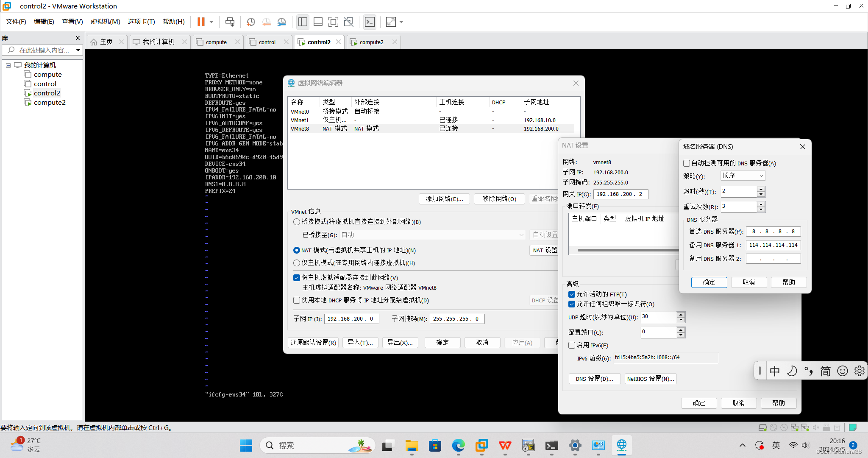Click the 还原默认设置(R) button
868x458 pixels.
pos(313,343)
